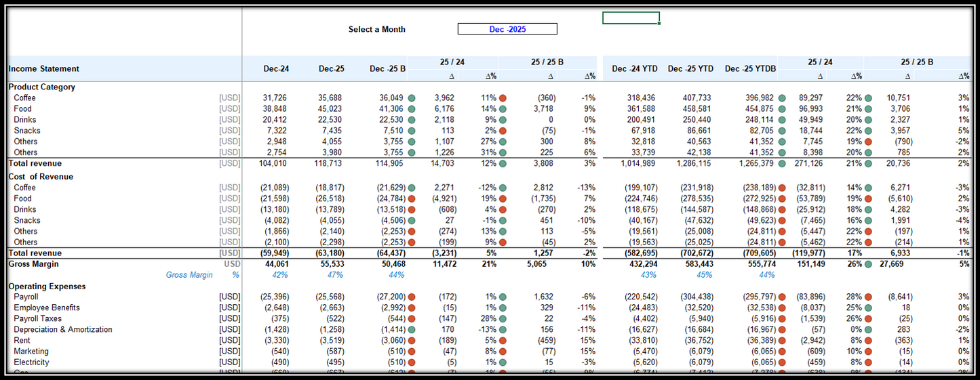Click the red indicator beside Rent (459) variance
Image resolution: width=980 pixels, height=380 pixels.
[503, 341]
